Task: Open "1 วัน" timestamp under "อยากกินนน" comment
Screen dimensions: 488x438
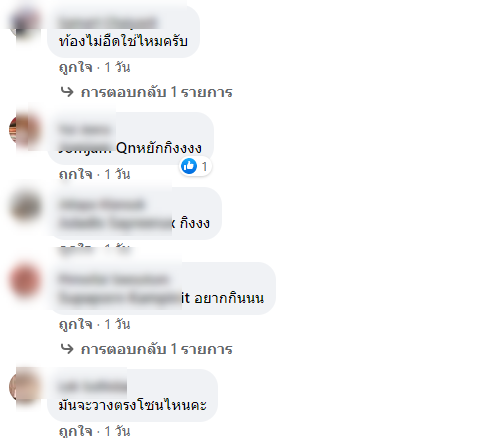Action: coord(117,324)
